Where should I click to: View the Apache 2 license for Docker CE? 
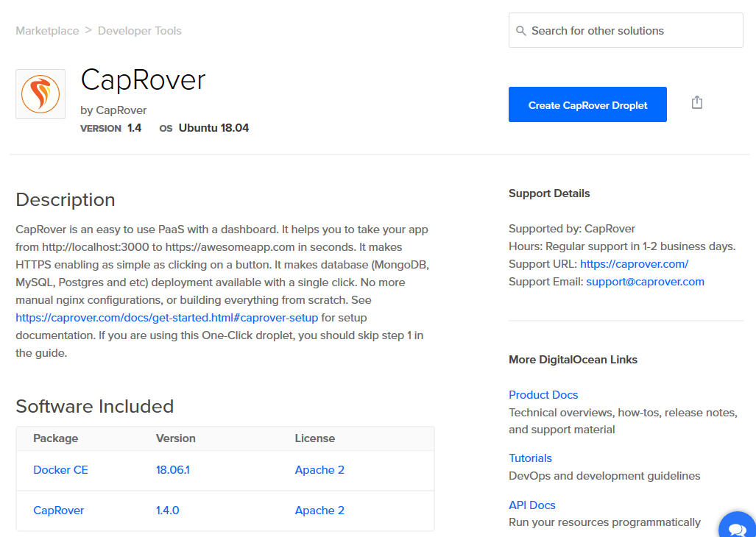[x=319, y=469]
